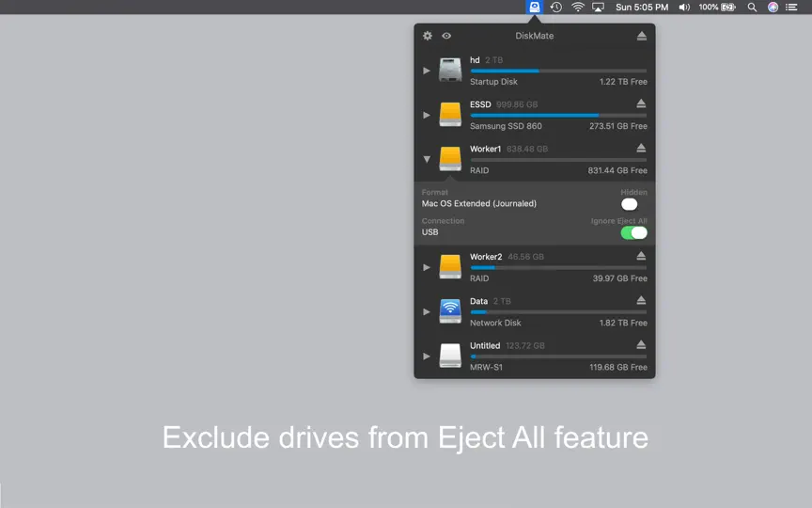Click the DiskMate menu bar icon

535,7
